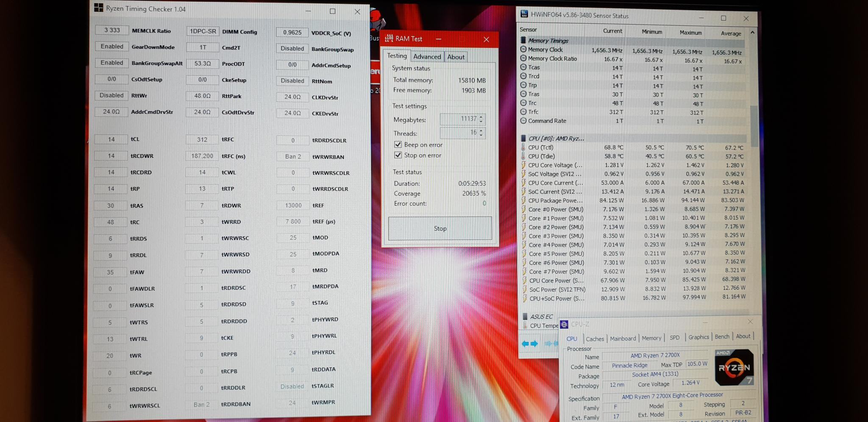This screenshot has width=868, height=422.
Task: Click the Ryzen 7 logo in CPU-Z
Action: tap(734, 367)
